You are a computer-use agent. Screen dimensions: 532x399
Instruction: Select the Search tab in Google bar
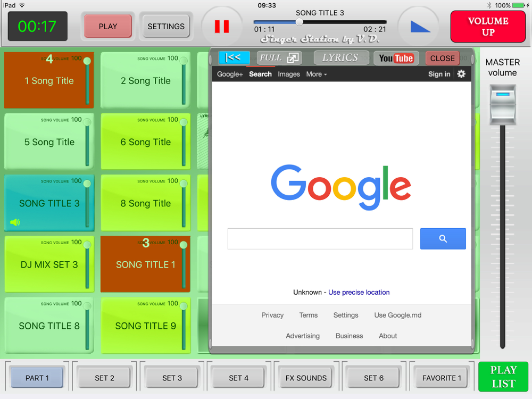pyautogui.click(x=260, y=74)
